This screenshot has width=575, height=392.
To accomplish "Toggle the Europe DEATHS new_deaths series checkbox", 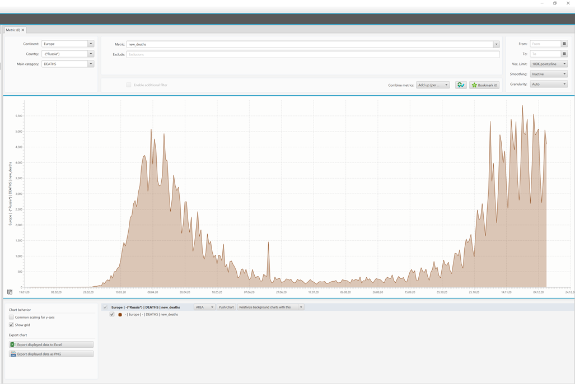I will tap(112, 315).
